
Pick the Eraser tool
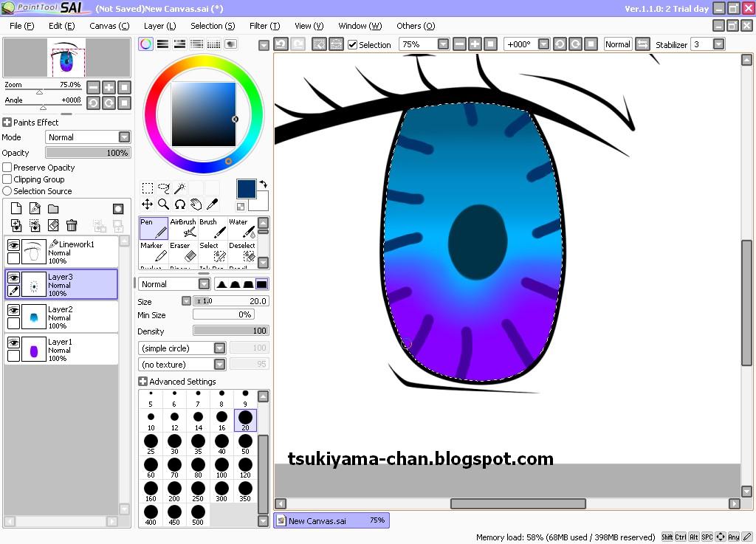[183, 252]
